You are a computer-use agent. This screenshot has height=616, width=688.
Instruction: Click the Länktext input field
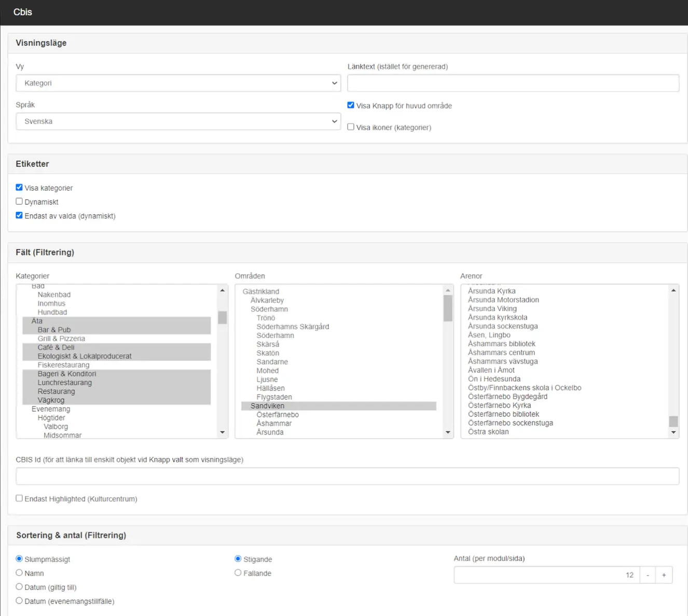pyautogui.click(x=513, y=83)
